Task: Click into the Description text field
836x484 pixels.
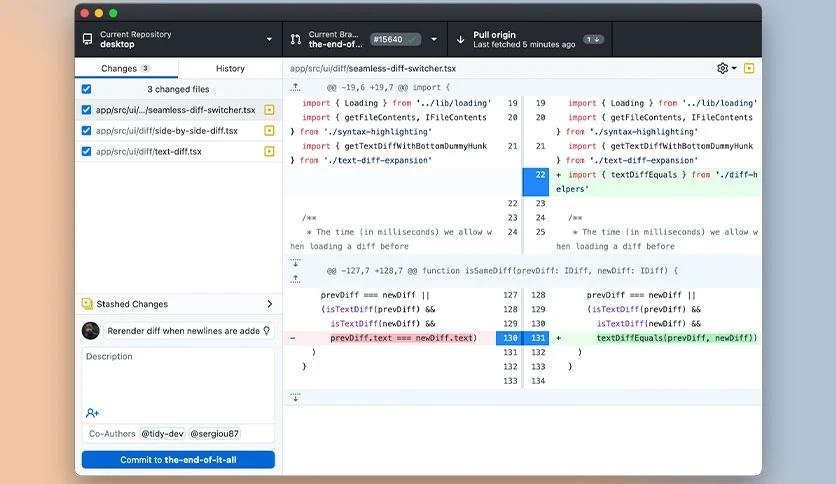Action: 178,380
